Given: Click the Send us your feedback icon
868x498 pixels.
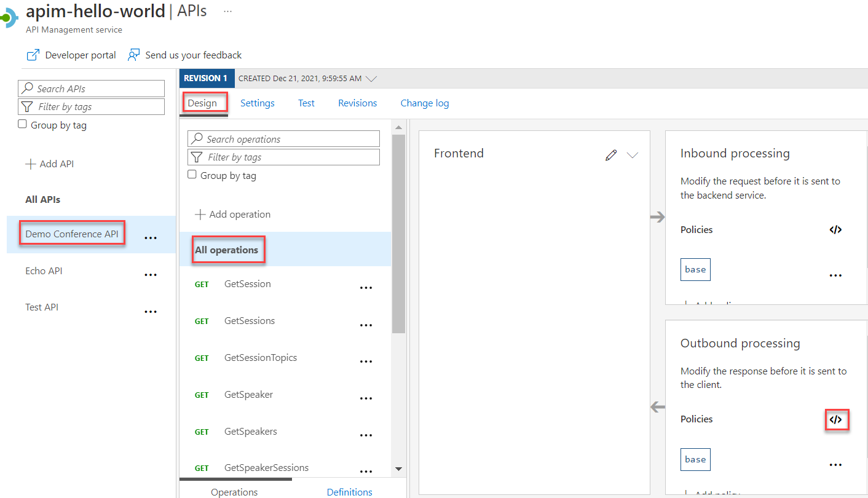Looking at the screenshot, I should pos(133,55).
